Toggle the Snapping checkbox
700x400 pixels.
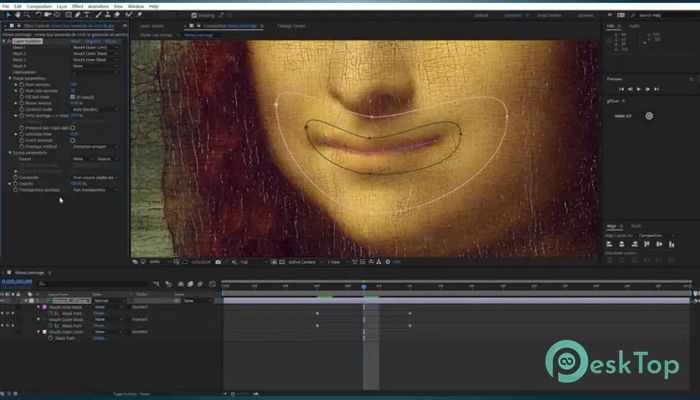(192, 15)
